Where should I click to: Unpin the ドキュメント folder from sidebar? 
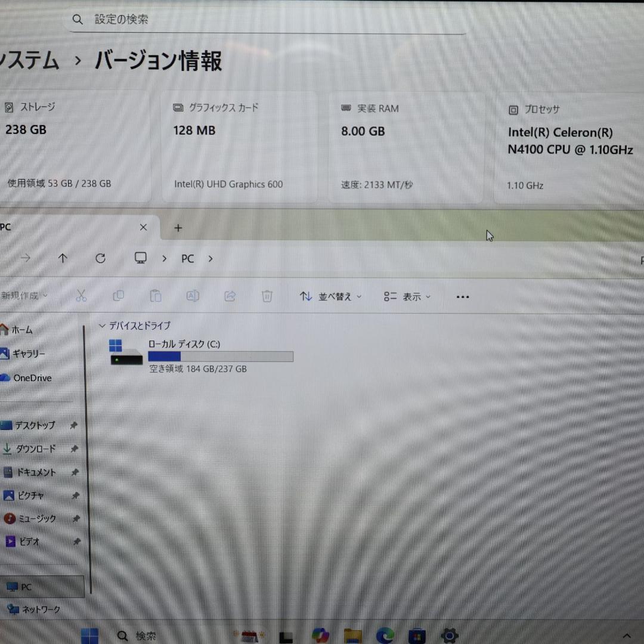click(76, 472)
